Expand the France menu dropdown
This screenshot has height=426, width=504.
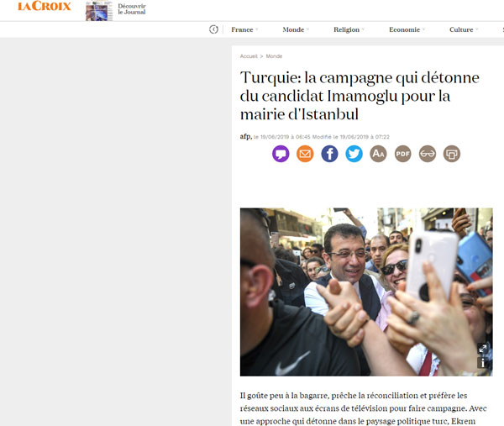pos(244,29)
